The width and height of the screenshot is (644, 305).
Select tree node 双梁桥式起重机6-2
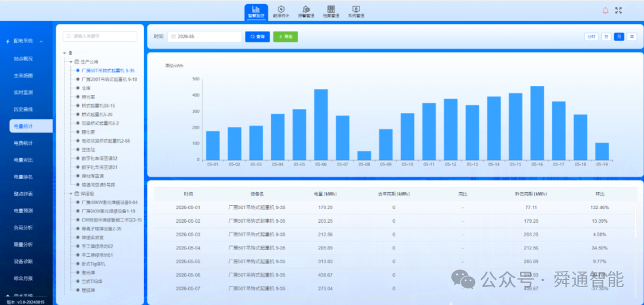(100, 124)
